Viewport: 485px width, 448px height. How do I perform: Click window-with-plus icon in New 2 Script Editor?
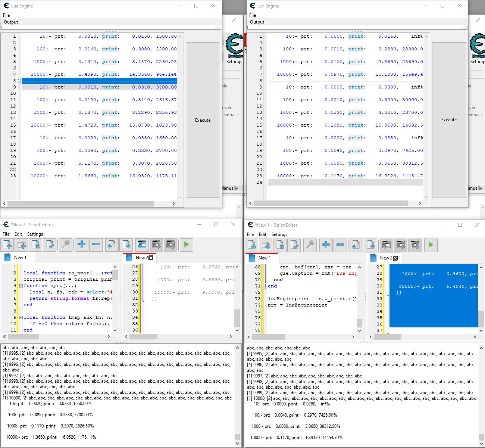[170, 245]
